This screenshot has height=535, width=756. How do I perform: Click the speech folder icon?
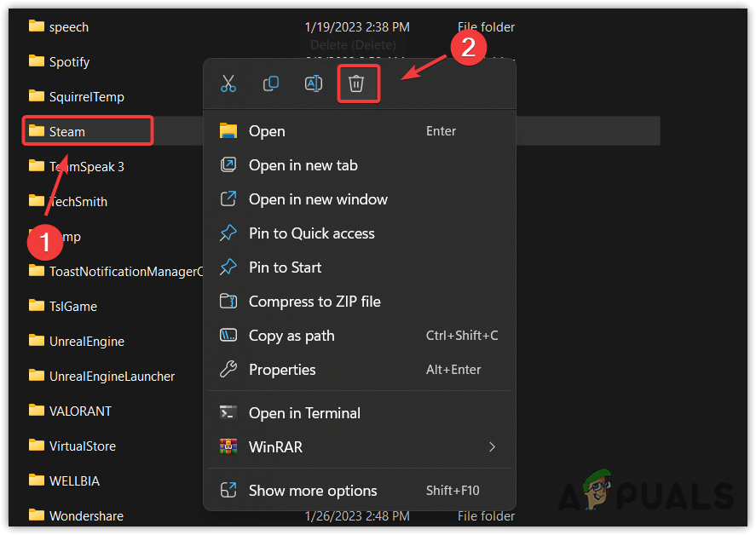pyautogui.click(x=37, y=26)
